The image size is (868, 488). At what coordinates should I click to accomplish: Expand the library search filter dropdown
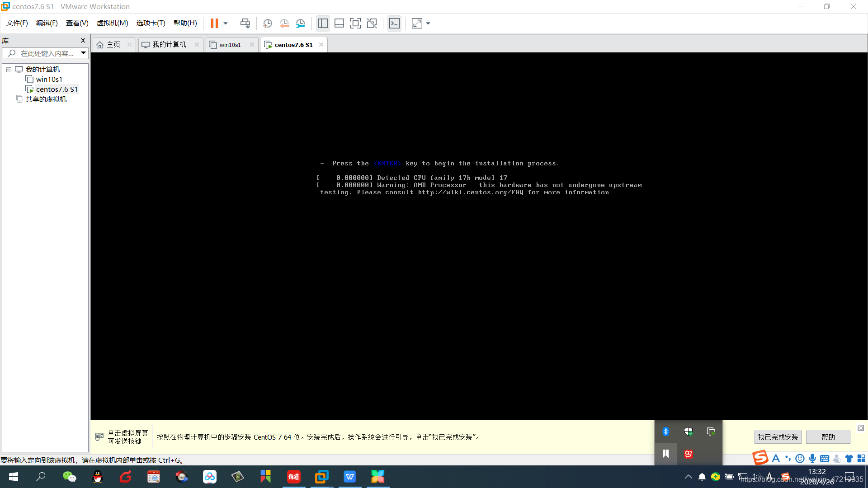point(84,53)
